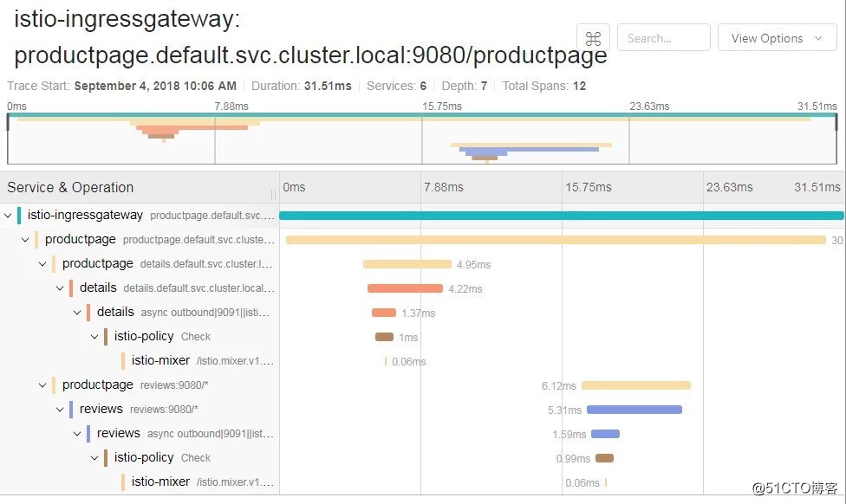Image resolution: width=846 pixels, height=504 pixels.
Task: Click the 1ms istio-policy span bar
Action: 384,337
